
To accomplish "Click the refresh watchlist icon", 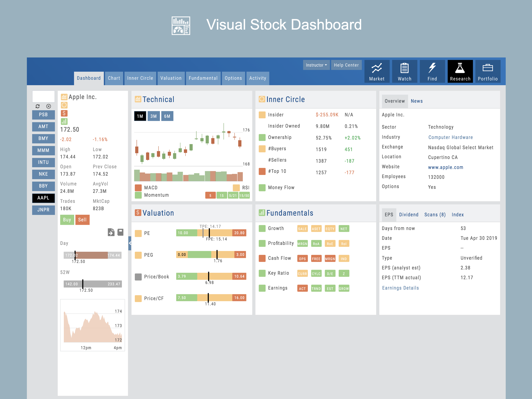I will coord(38,106).
